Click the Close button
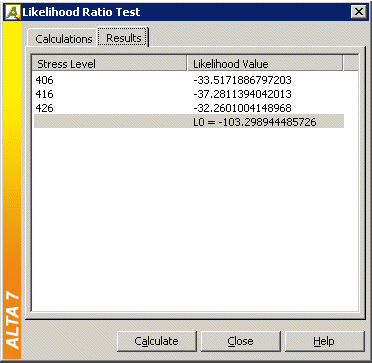The image size is (372, 363). (x=240, y=341)
